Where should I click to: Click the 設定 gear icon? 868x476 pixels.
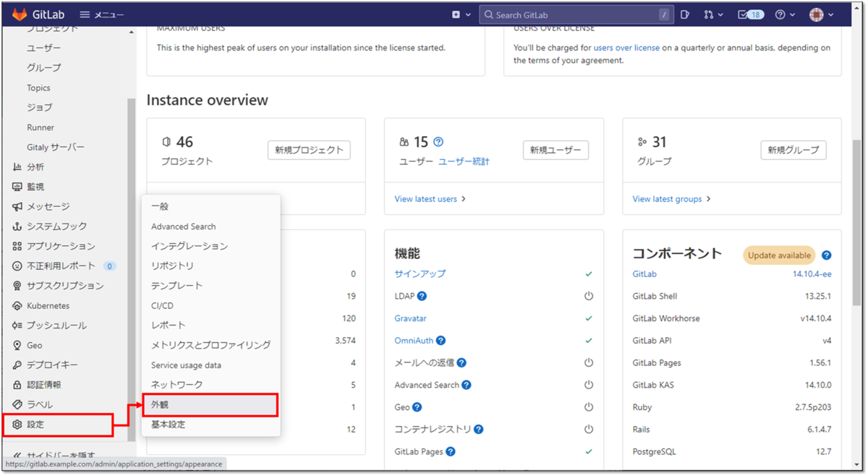click(x=17, y=425)
